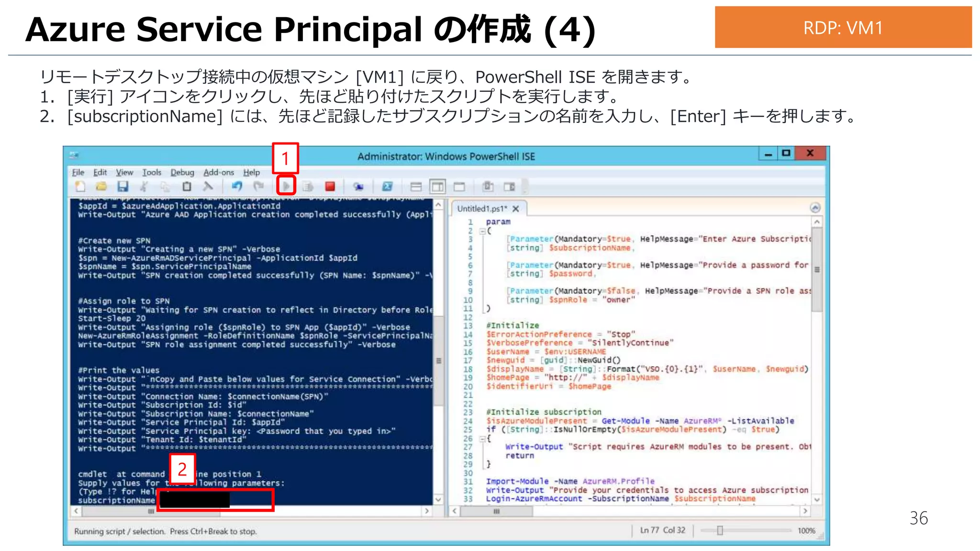
Task: Click "#Print the values" console line
Action: pyautogui.click(x=119, y=370)
